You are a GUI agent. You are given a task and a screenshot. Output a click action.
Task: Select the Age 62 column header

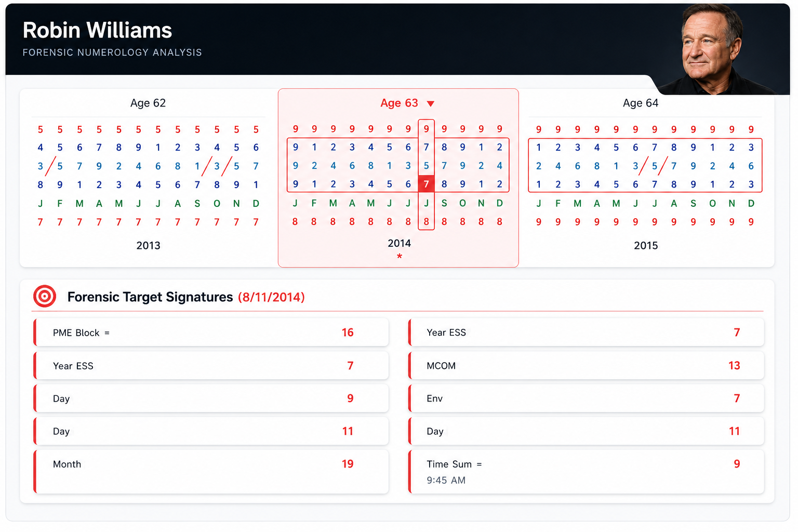pos(148,103)
